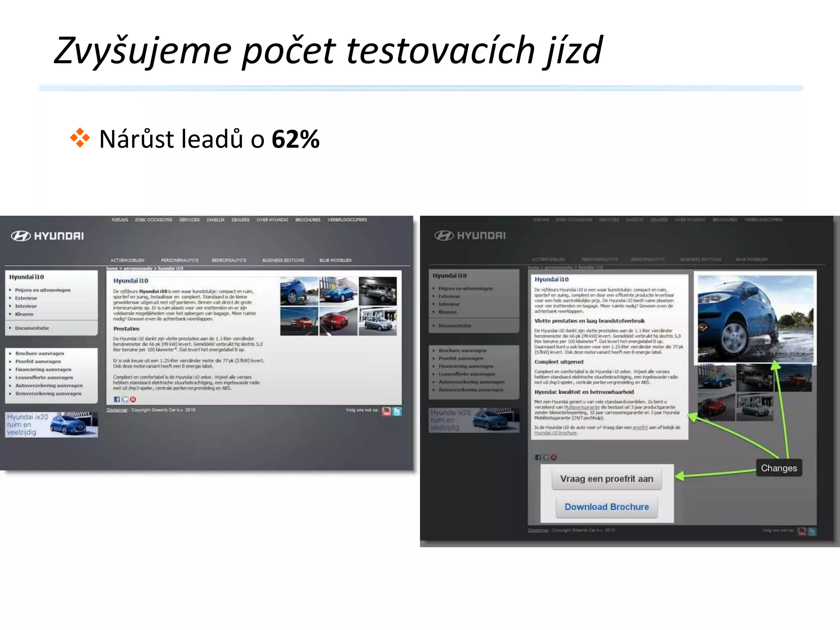The width and height of the screenshot is (840, 630).
Task: Open the Hyundai ix20 banner on the left page
Action: pos(52,425)
